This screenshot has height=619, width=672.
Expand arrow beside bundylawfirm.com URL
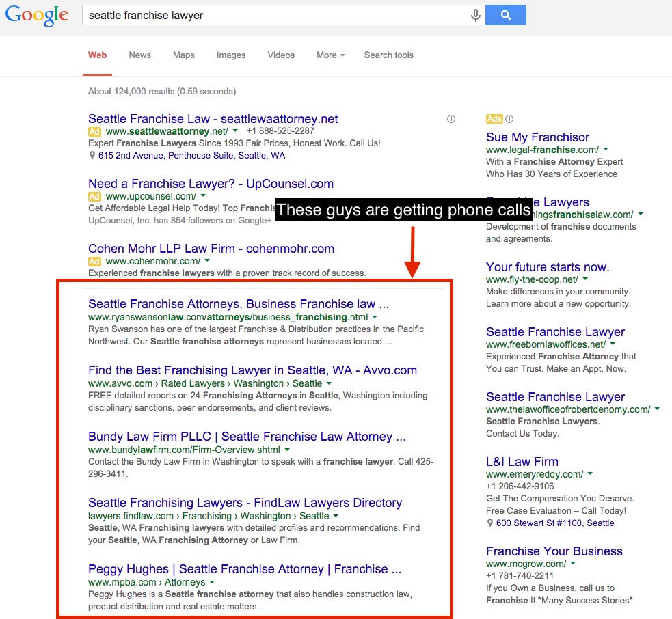pyautogui.click(x=287, y=450)
